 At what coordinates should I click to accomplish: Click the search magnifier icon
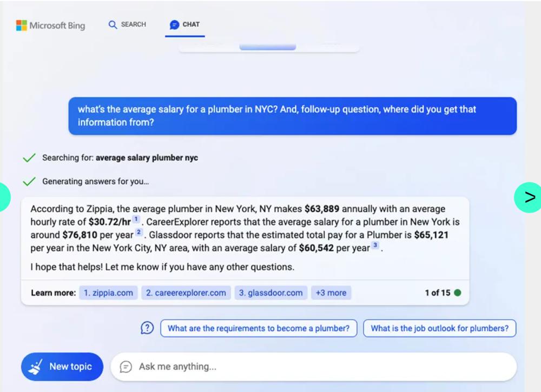point(113,24)
